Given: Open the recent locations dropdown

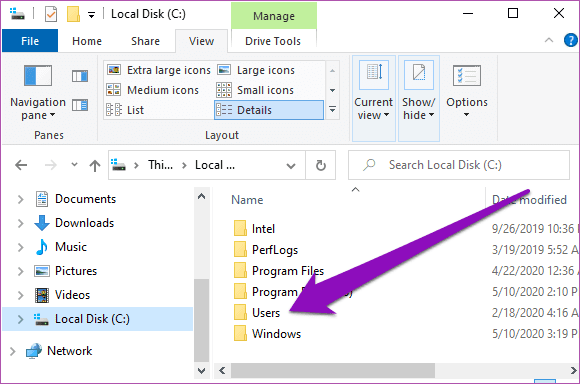Looking at the screenshot, I should point(74,165).
